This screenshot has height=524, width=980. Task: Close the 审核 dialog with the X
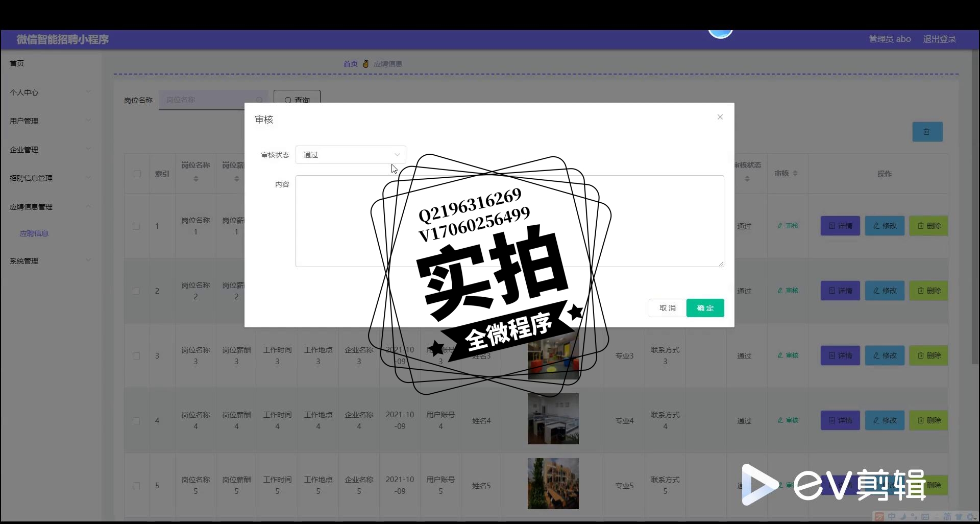pyautogui.click(x=720, y=117)
